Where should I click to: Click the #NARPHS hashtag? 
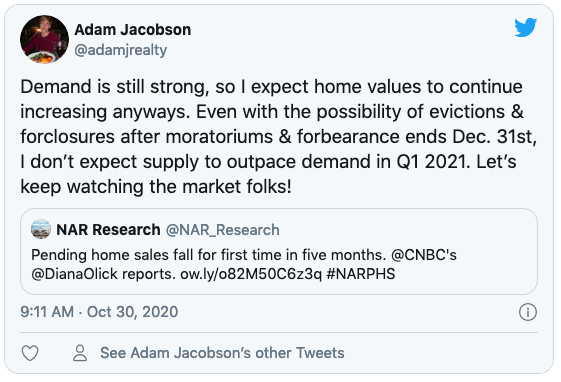pos(361,274)
